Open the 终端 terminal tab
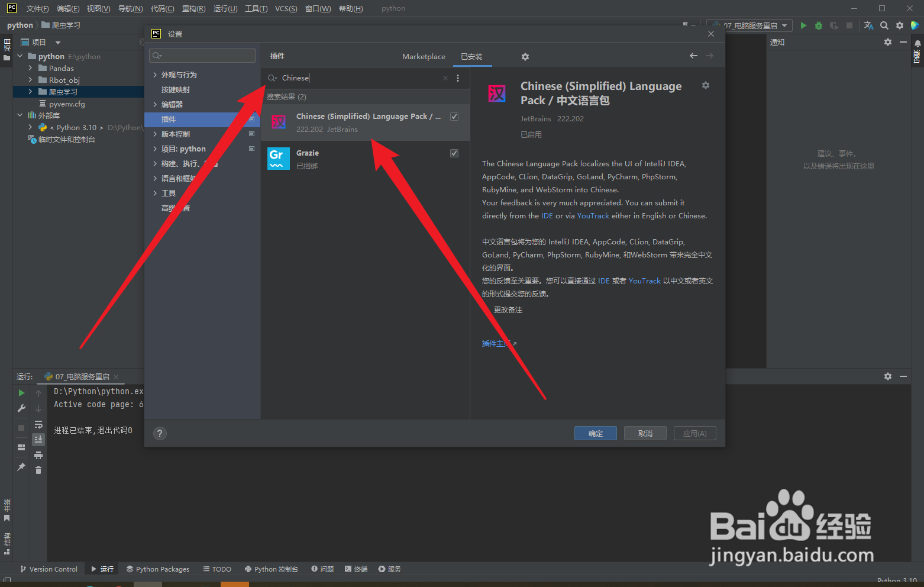This screenshot has height=587, width=924. tap(356, 569)
